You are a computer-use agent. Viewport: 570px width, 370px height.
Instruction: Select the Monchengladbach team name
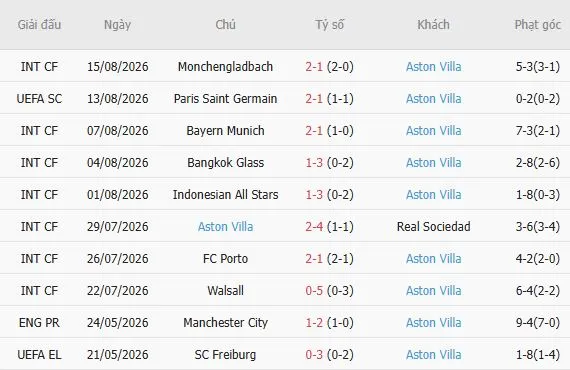click(x=225, y=67)
